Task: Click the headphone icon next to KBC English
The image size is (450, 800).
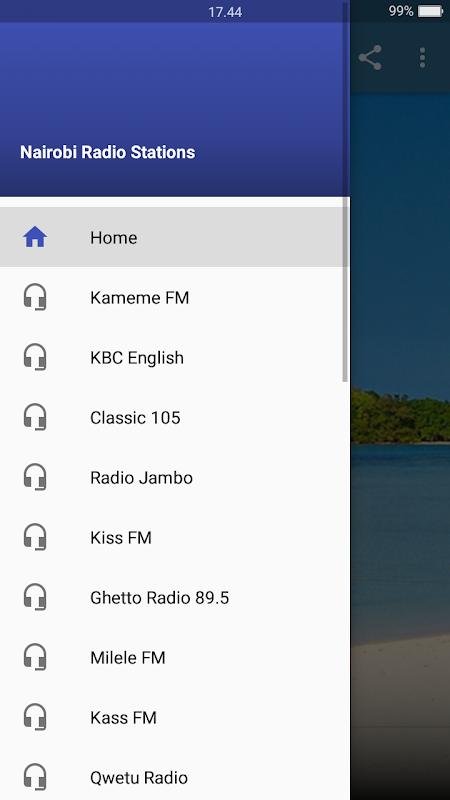Action: pos(35,357)
